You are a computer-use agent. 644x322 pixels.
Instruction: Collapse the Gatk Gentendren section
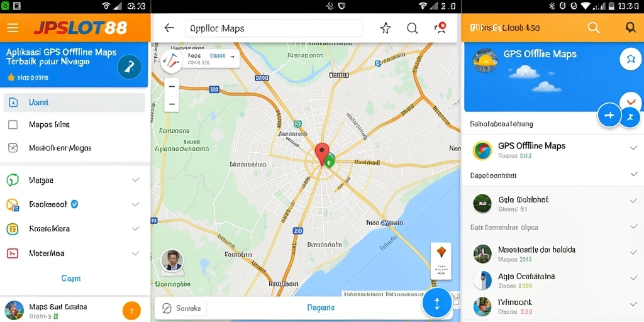point(633,226)
